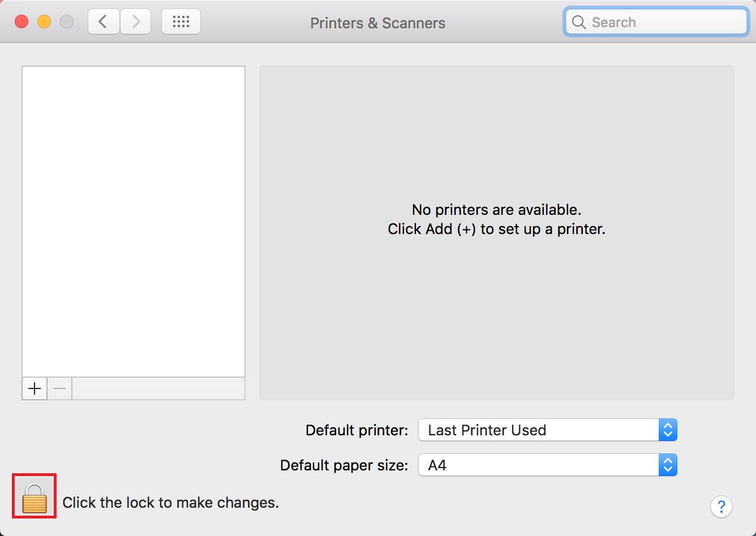Open help via the question mark button
The image size is (756, 536).
pos(721,506)
